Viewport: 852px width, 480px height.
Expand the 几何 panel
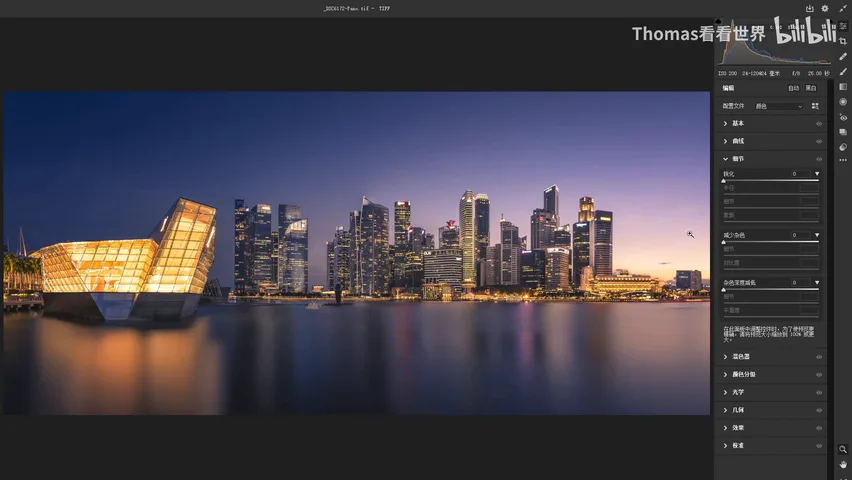point(725,410)
